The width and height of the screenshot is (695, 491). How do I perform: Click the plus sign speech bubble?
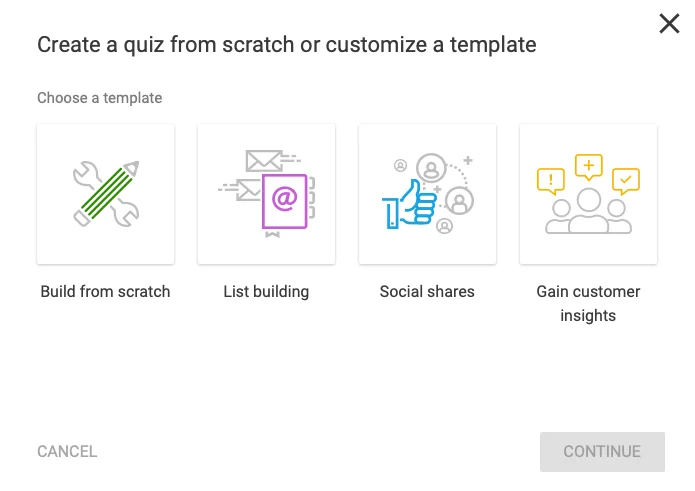(589, 166)
